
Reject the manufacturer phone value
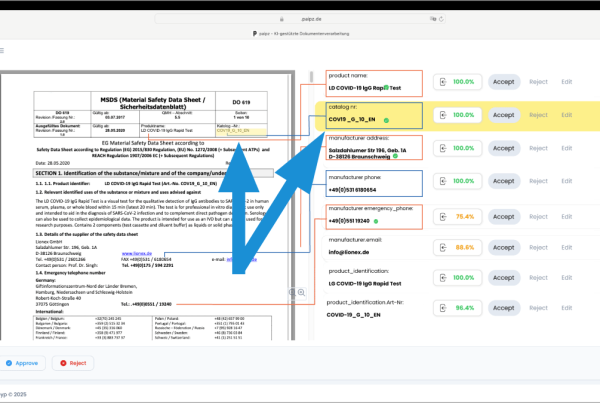[x=538, y=181]
